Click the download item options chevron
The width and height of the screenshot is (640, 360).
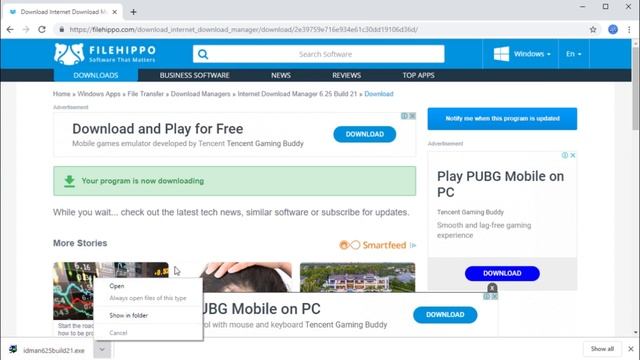point(102,349)
